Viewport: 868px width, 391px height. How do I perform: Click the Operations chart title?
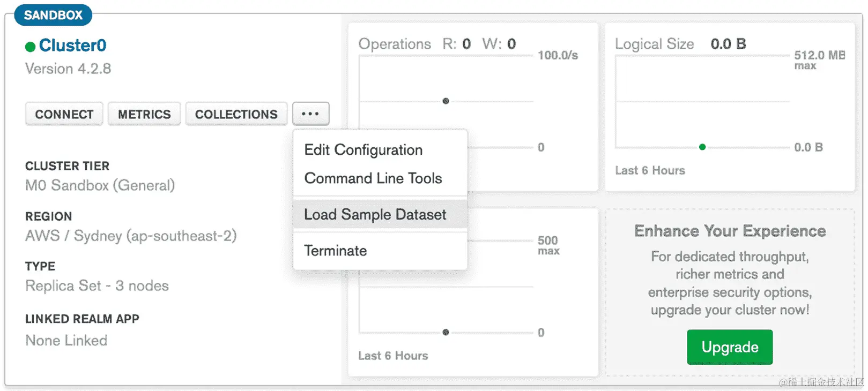(x=395, y=44)
